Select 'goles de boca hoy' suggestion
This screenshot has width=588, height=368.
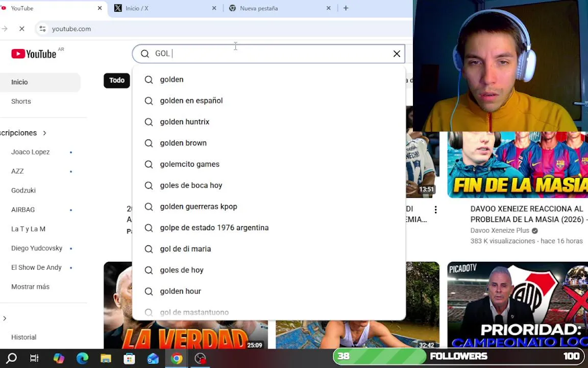click(x=269, y=186)
